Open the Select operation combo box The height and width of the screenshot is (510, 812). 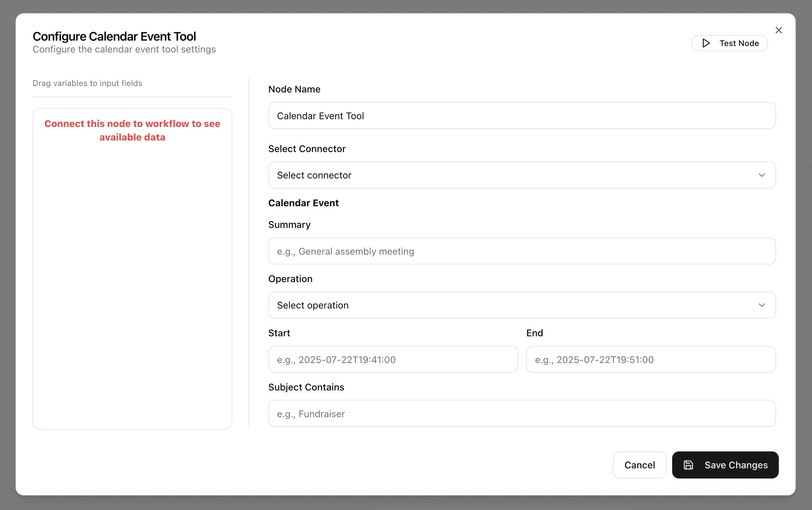(x=508, y=305)
